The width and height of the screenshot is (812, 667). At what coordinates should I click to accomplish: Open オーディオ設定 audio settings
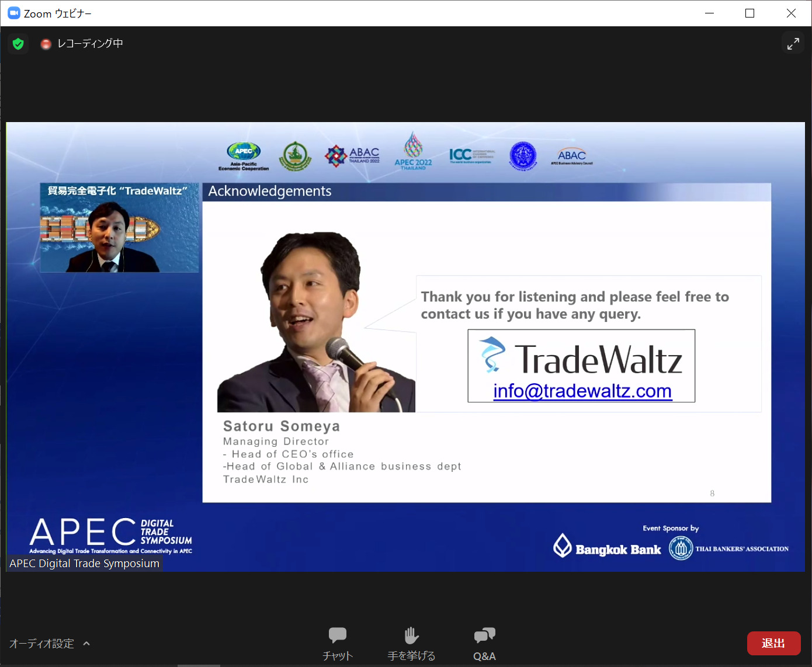pyautogui.click(x=41, y=644)
